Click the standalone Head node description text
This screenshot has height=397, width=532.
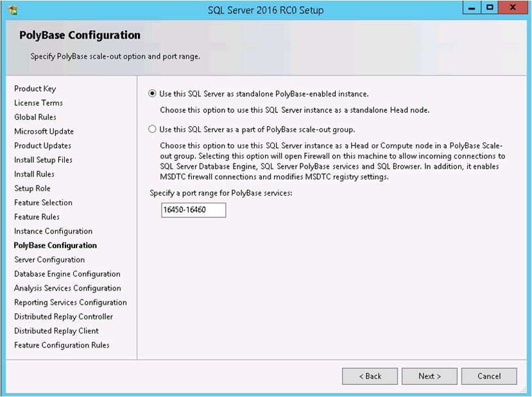[x=295, y=110]
